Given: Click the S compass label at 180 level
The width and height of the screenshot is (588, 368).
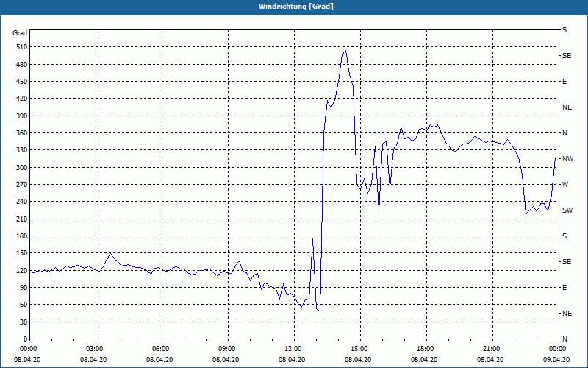Looking at the screenshot, I should coord(564,236).
